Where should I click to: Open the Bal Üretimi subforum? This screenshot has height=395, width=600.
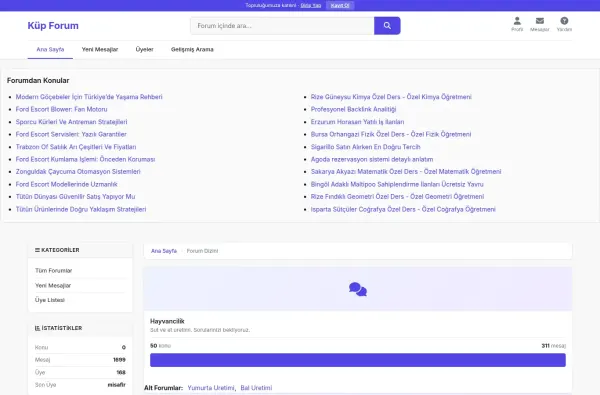tap(256, 388)
